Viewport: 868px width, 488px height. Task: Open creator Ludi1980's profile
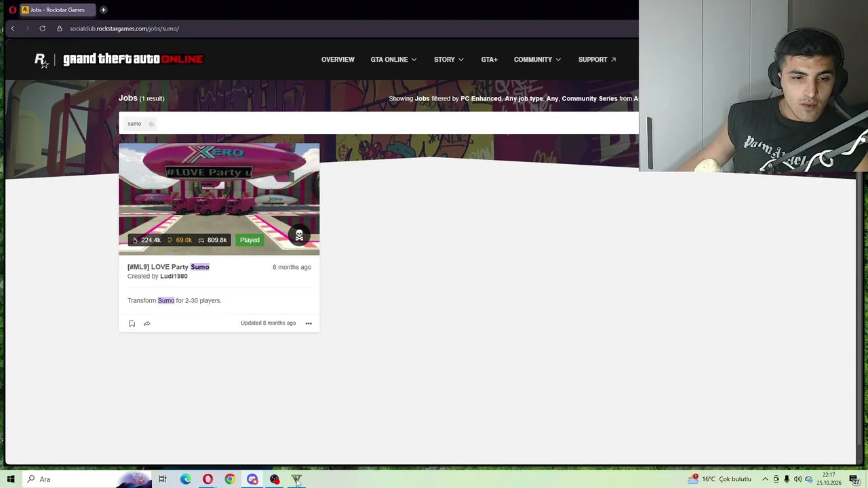174,277
